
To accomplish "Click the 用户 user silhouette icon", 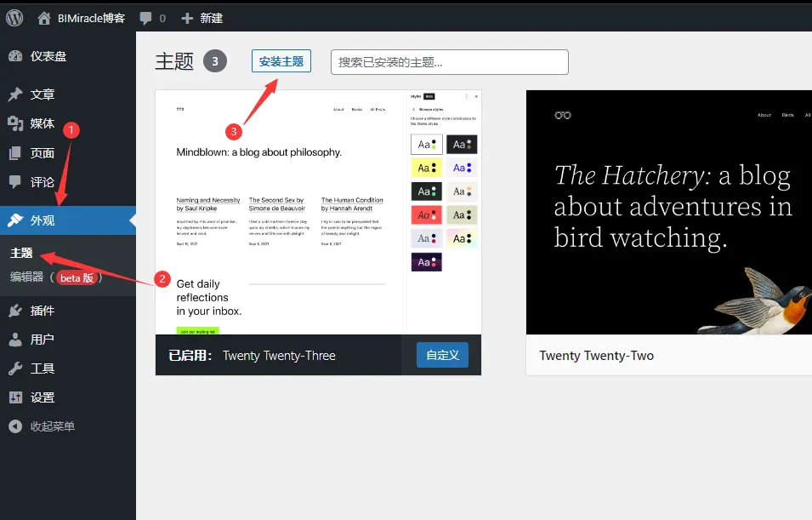I will tap(15, 340).
